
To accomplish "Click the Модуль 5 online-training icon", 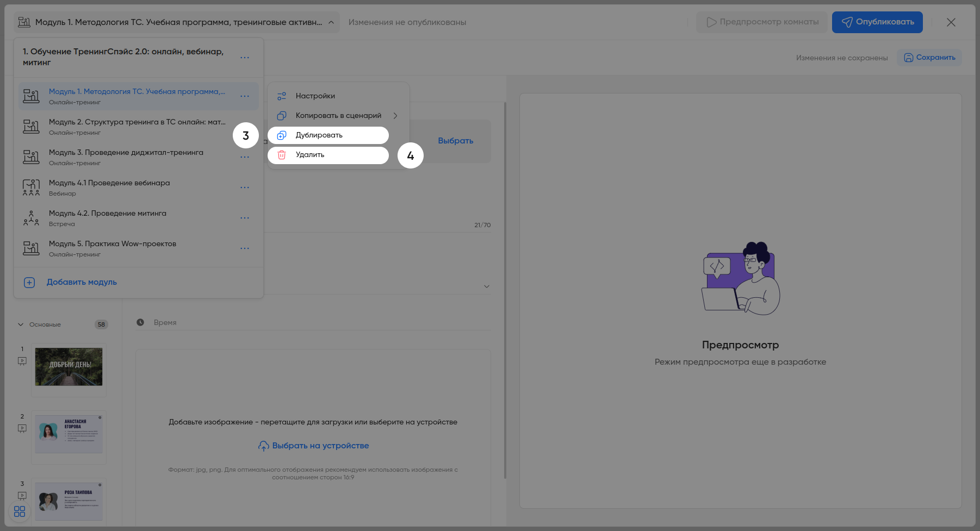I will 31,248.
